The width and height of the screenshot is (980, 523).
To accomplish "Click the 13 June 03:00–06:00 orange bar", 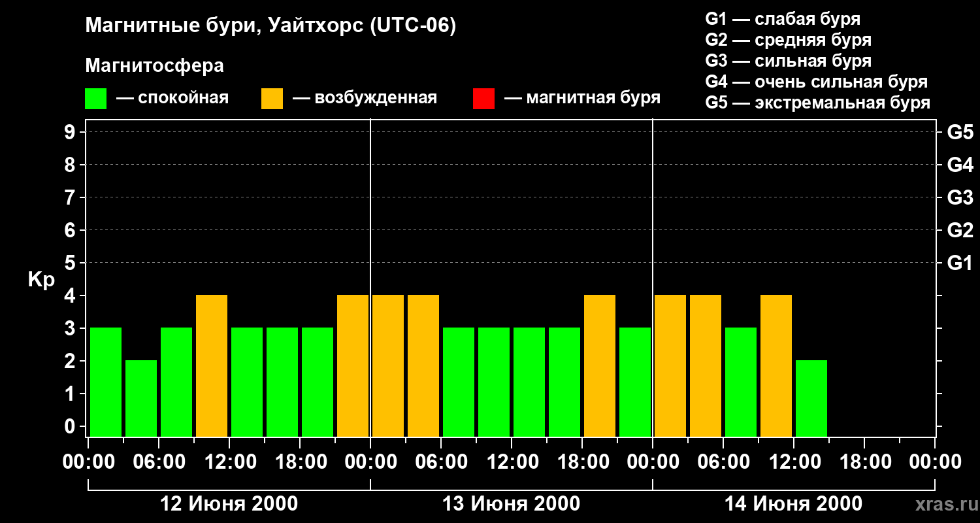I will click(x=423, y=365).
